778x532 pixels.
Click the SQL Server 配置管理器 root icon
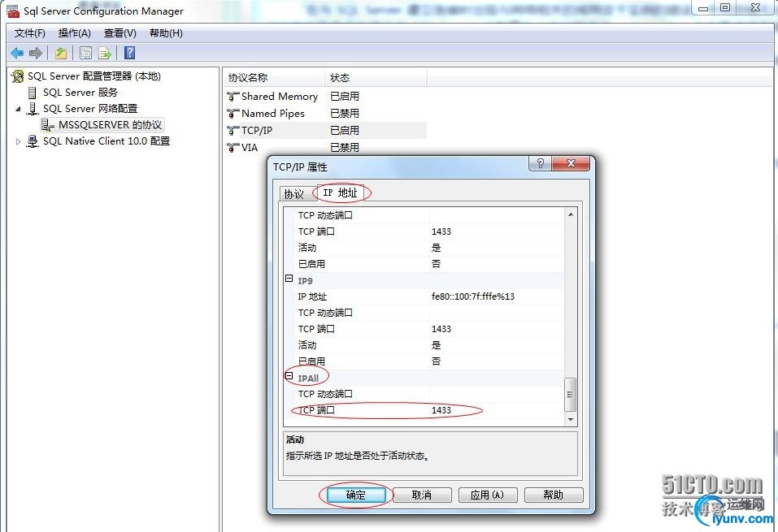[x=16, y=76]
